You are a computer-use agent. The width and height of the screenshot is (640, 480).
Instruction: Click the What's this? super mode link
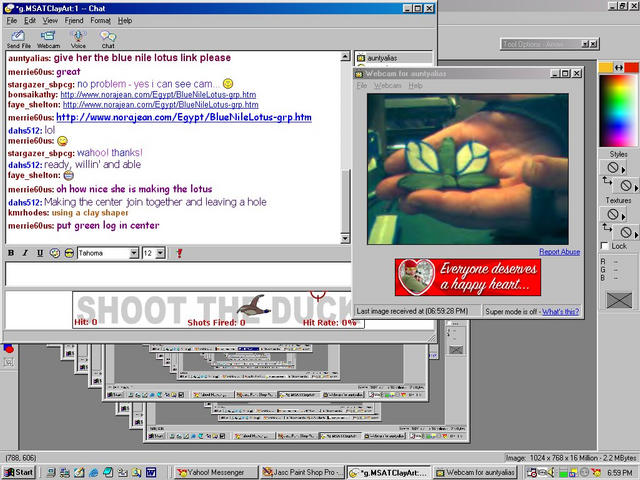click(x=560, y=311)
